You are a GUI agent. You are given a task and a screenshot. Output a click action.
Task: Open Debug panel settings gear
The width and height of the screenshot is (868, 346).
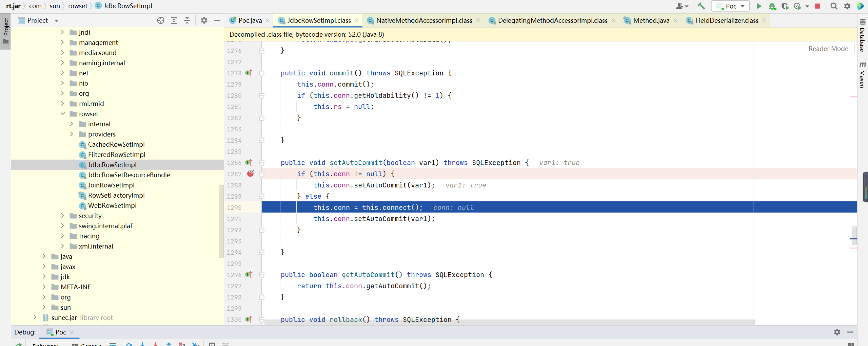tap(837, 332)
